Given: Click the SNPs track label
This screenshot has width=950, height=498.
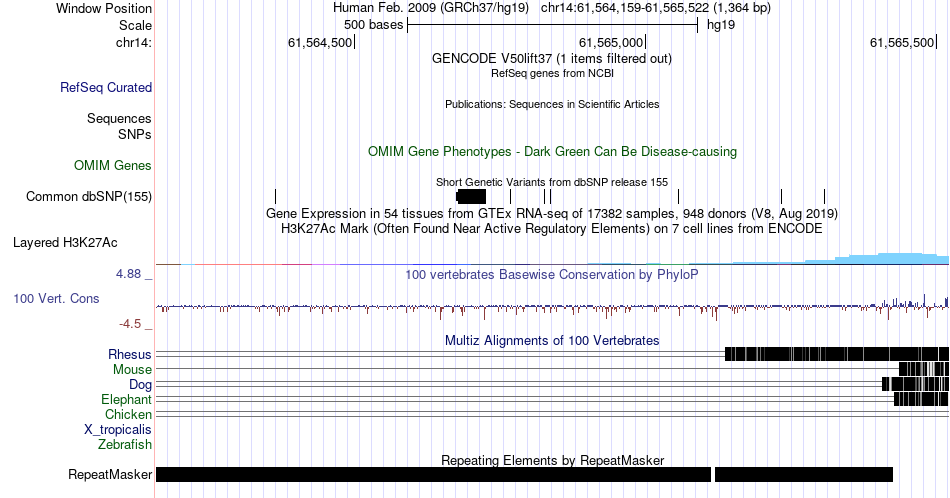Looking at the screenshot, I should pyautogui.click(x=135, y=134).
